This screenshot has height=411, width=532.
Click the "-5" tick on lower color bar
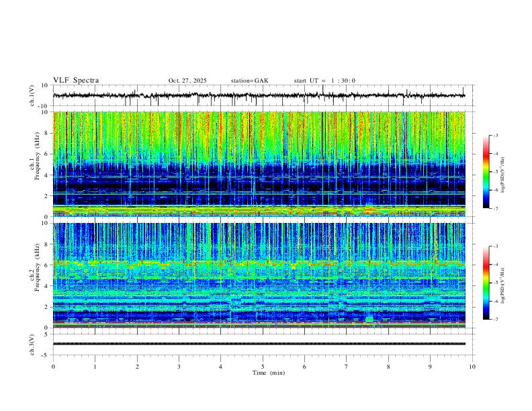[496, 283]
